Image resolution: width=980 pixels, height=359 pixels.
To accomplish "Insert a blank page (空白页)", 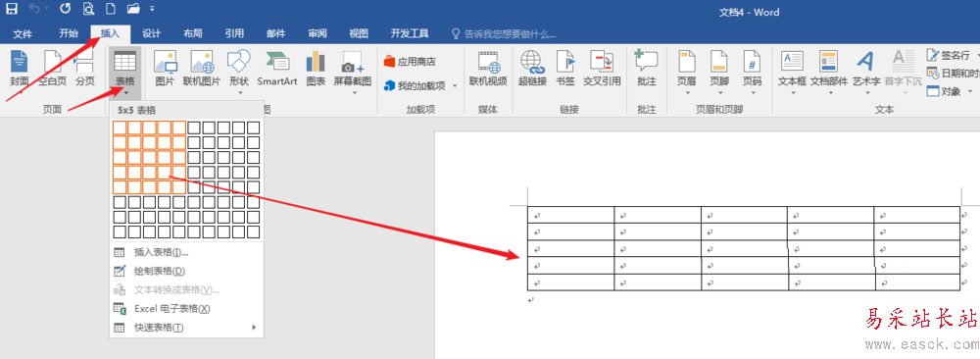I will pos(53,69).
